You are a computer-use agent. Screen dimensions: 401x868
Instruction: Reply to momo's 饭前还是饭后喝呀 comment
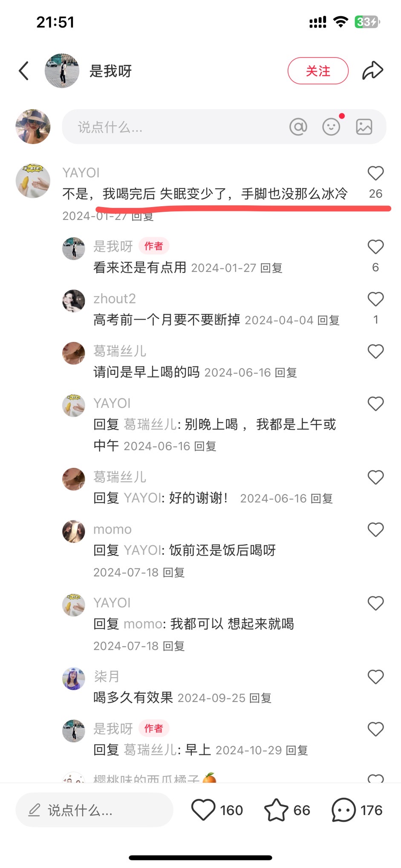coord(173,572)
